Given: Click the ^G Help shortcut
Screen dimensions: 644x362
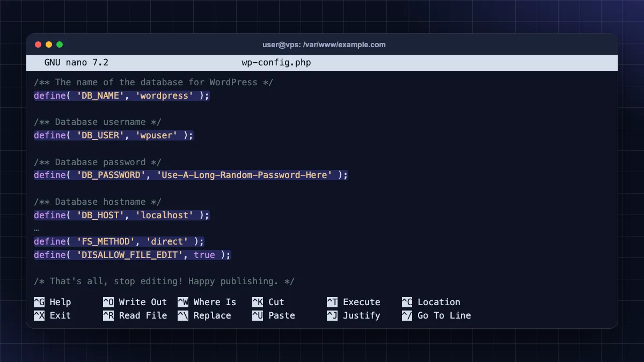Looking at the screenshot, I should click(53, 302).
